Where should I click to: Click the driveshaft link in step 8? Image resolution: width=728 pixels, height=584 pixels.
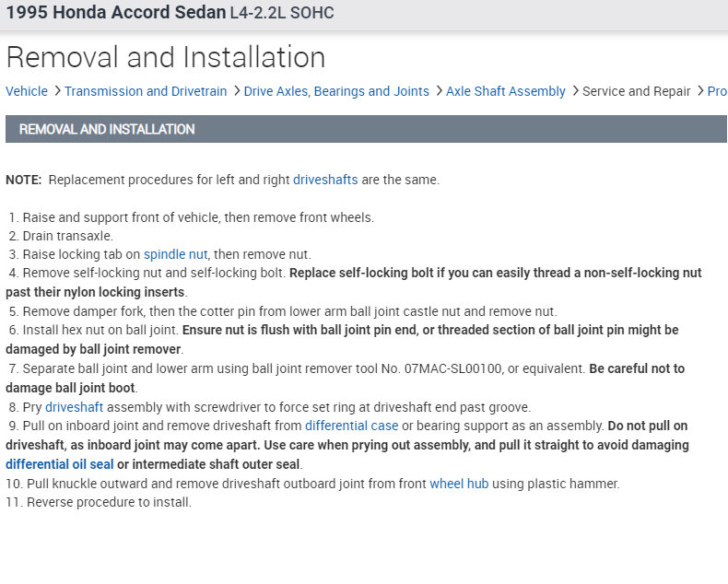[x=74, y=407]
